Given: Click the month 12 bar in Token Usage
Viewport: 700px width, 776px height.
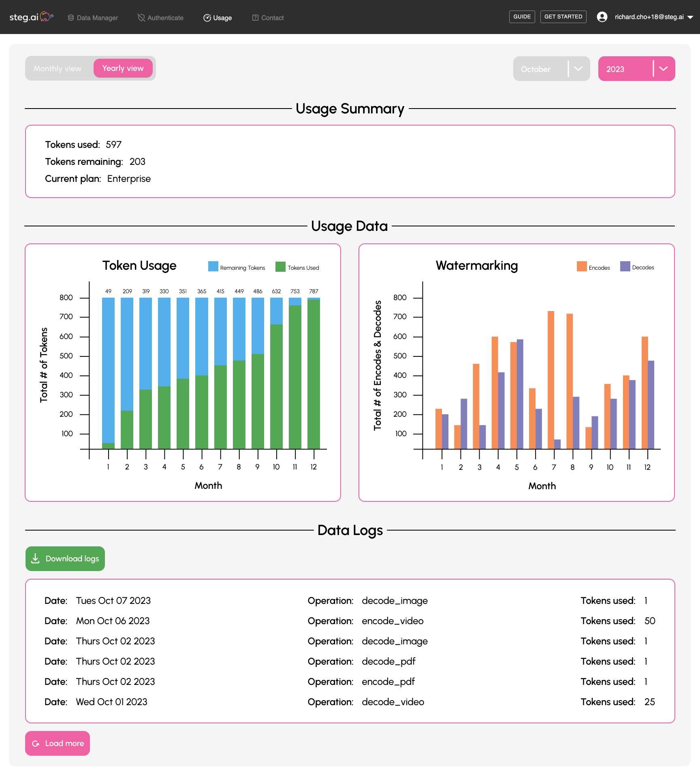Looking at the screenshot, I should 314,373.
